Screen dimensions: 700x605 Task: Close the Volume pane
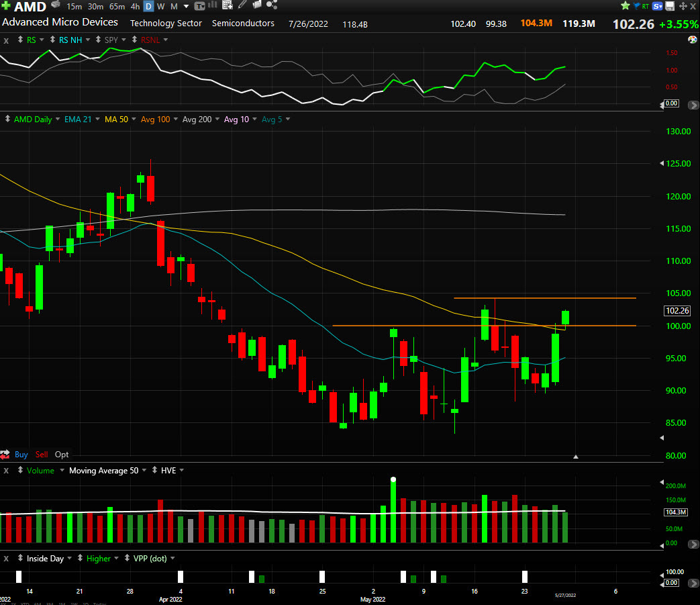pyautogui.click(x=6, y=471)
